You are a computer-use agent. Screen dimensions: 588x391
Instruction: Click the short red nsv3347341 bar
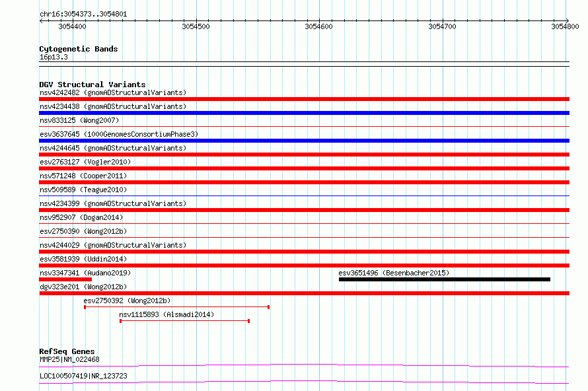coord(65,279)
